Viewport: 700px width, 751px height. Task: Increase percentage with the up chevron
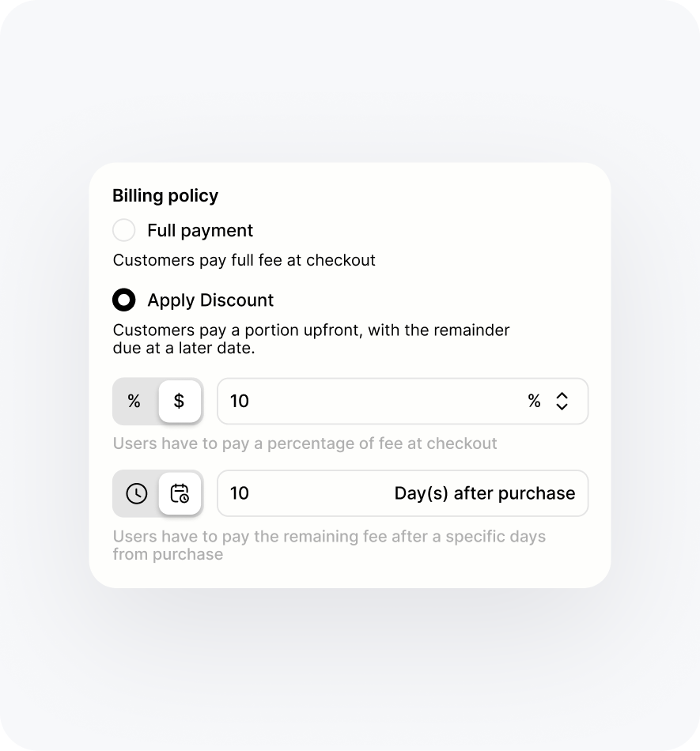562,395
